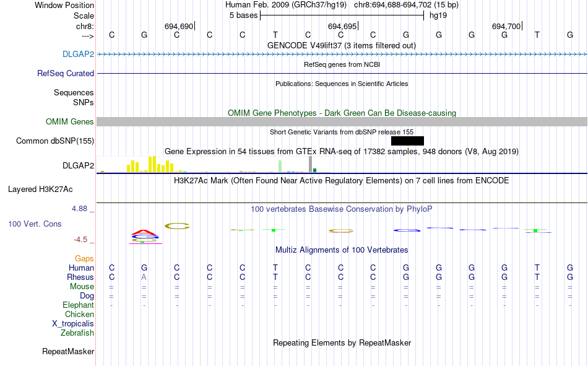This screenshot has height=366, width=588.
Task: Click the olive C logo in conservation track
Action: click(x=177, y=226)
